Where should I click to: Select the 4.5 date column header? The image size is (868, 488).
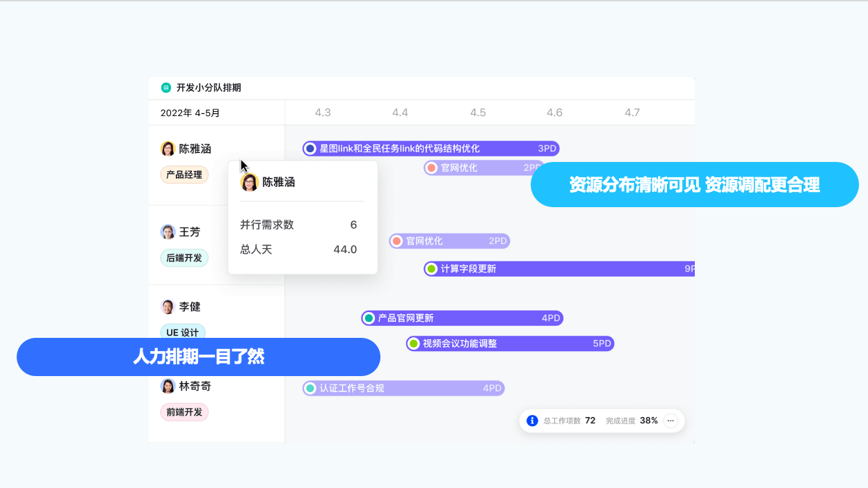point(478,113)
